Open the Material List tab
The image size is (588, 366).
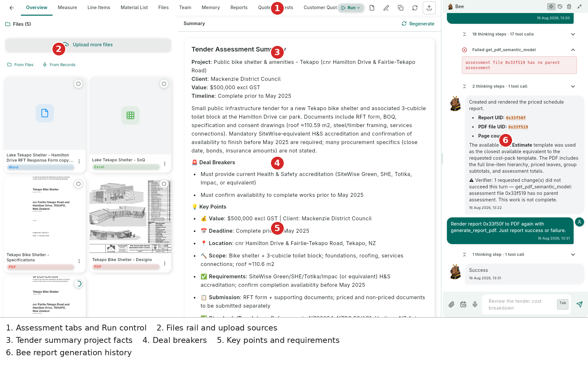coord(134,7)
